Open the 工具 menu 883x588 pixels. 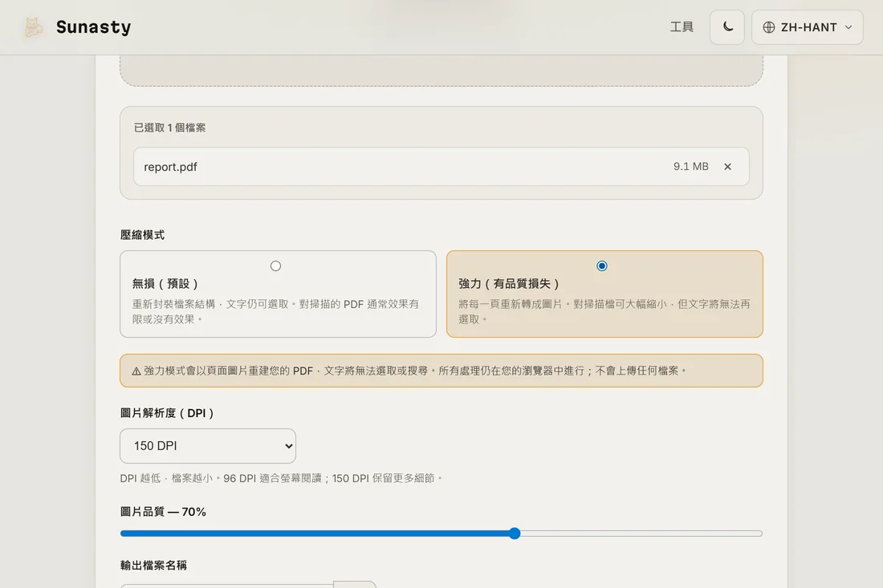click(x=682, y=27)
